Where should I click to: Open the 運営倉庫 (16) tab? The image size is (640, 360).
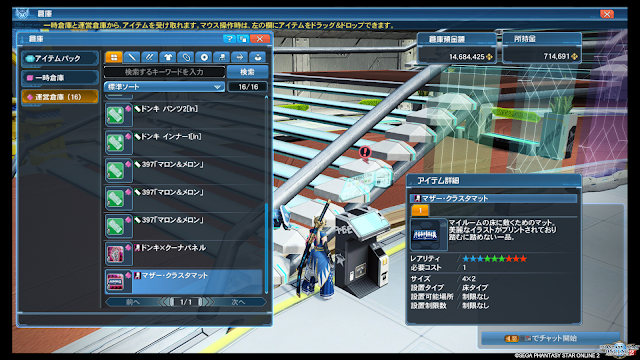[60, 97]
